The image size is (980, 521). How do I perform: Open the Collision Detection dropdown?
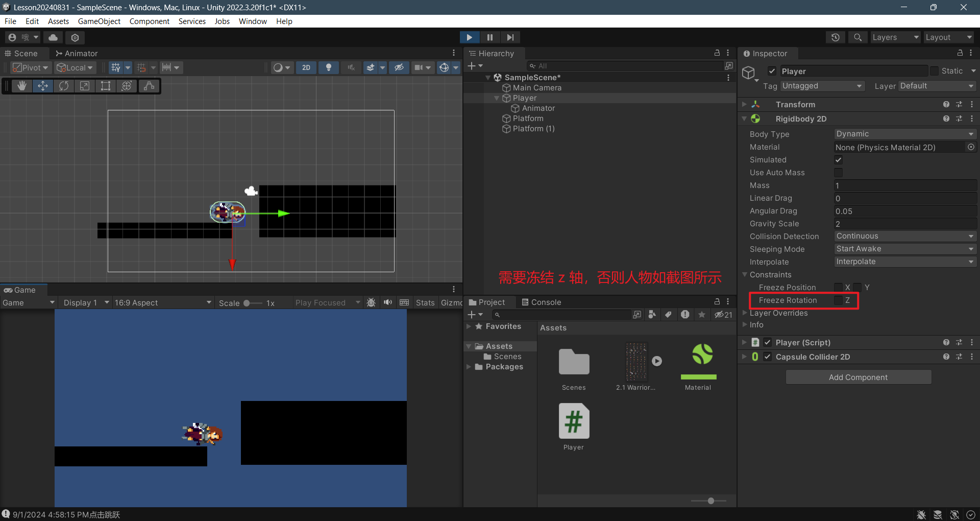(x=904, y=236)
